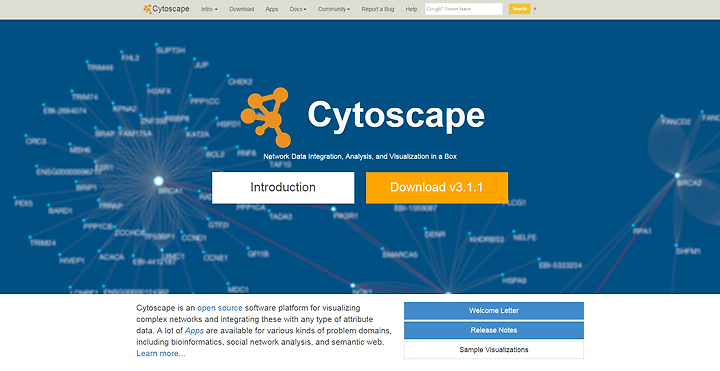Click the CHEK2 node label
The image size is (720, 371).
[240, 82]
